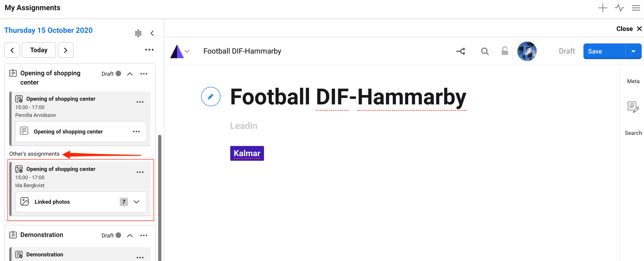The width and height of the screenshot is (644, 261).
Task: Click the plus icon to add new
Action: (x=602, y=8)
